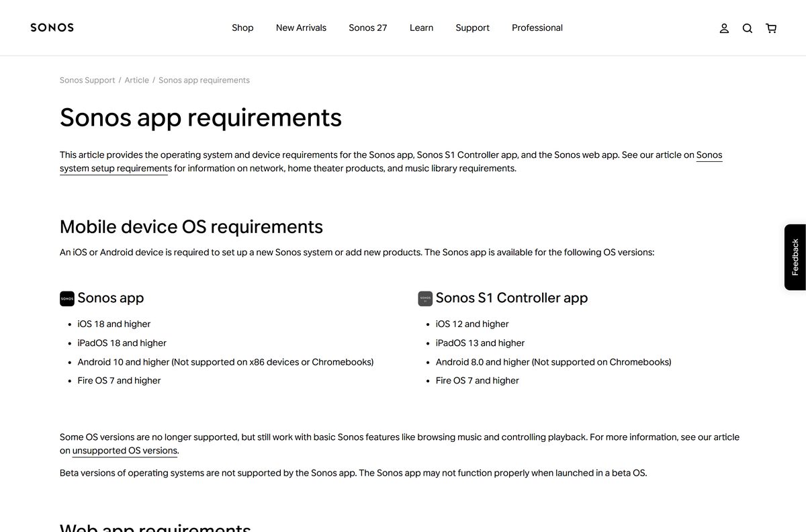Select Fire OS 7 under S1 Controller
This screenshot has height=532, width=806.
[x=478, y=380]
